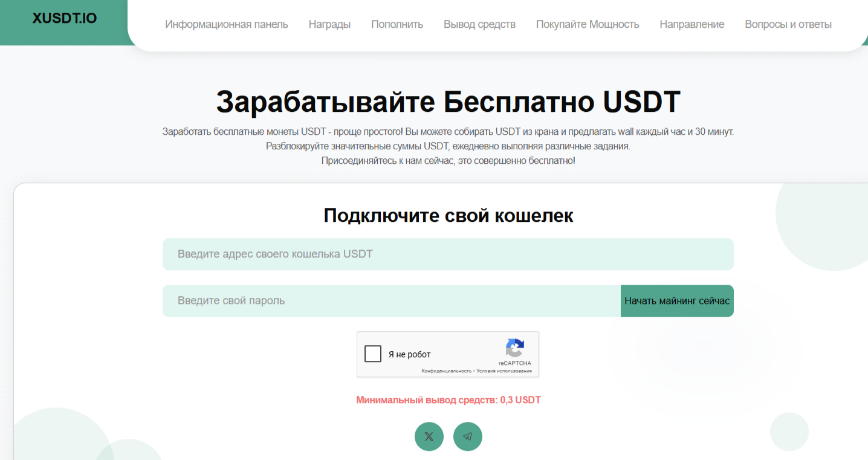868x460 pixels.
Task: Open the Информационная панель menu item
Action: 227,25
